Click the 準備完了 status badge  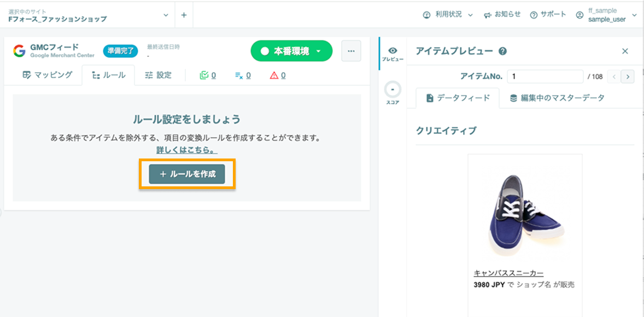120,50
